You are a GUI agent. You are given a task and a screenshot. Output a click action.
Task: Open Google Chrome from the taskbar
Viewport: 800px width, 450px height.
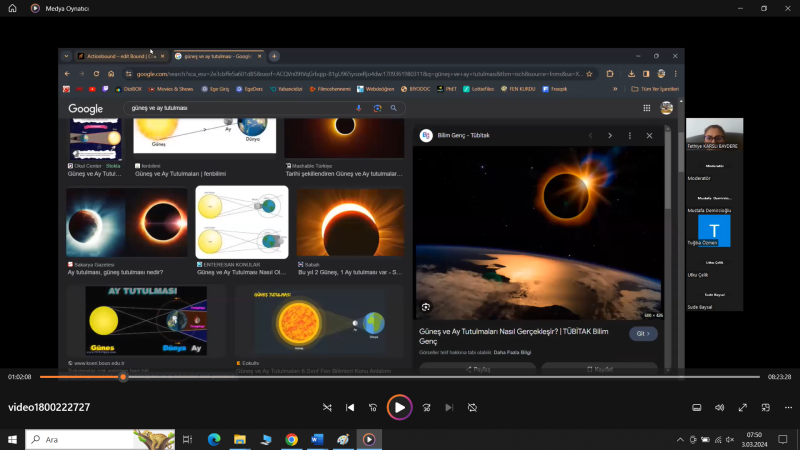point(291,439)
